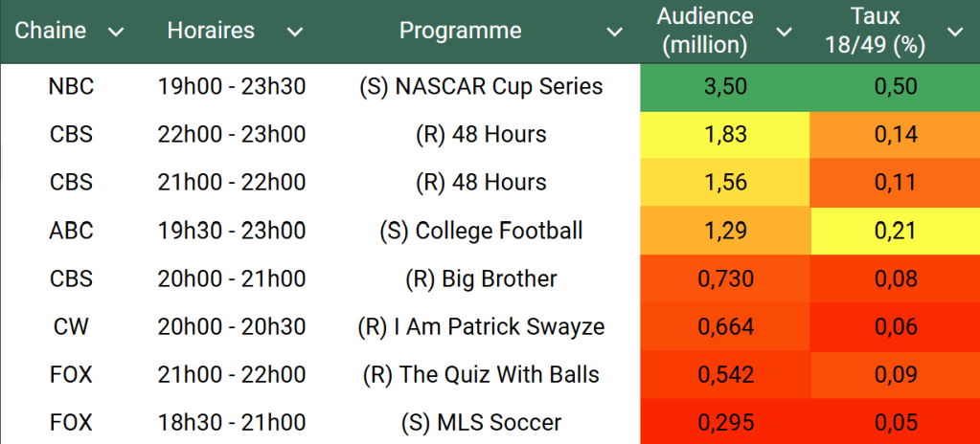Click the CW channel cell
The height and width of the screenshot is (444, 980).
[x=72, y=326]
